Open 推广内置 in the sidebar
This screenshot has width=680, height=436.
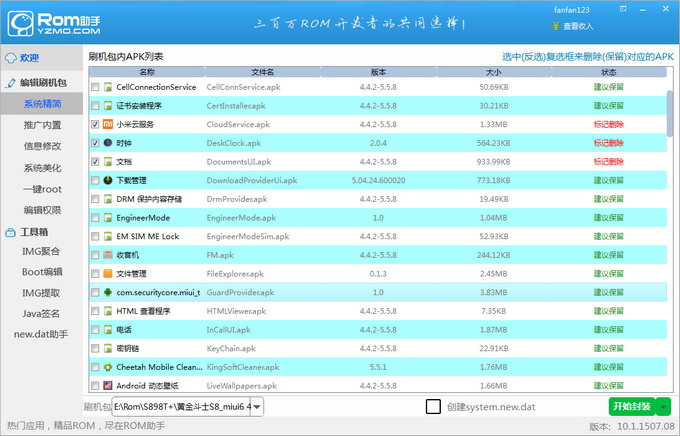42,125
